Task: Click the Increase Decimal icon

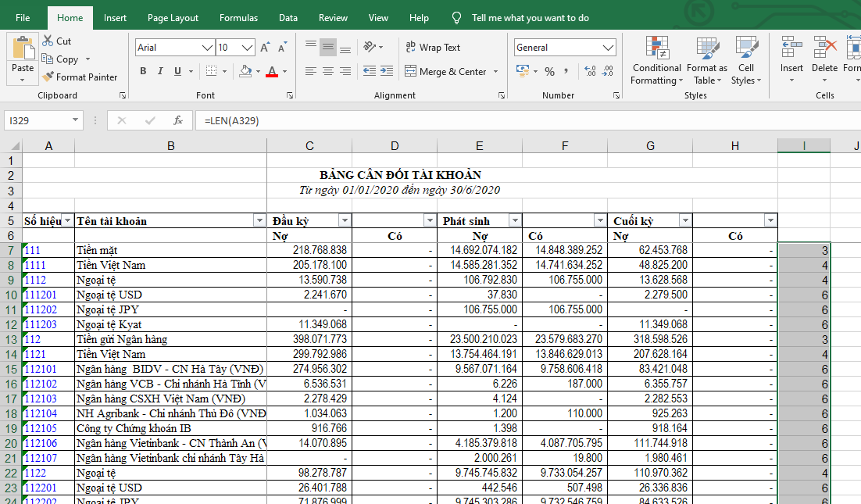Action: point(590,72)
